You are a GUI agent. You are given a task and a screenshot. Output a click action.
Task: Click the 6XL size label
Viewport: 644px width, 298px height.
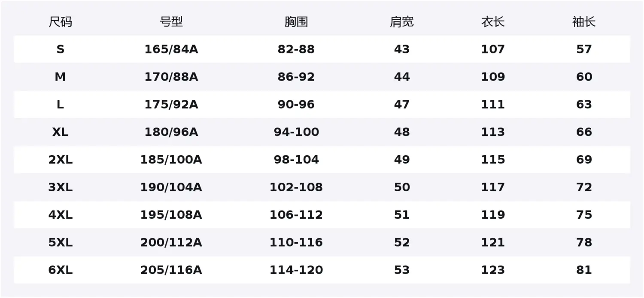pyautogui.click(x=60, y=270)
